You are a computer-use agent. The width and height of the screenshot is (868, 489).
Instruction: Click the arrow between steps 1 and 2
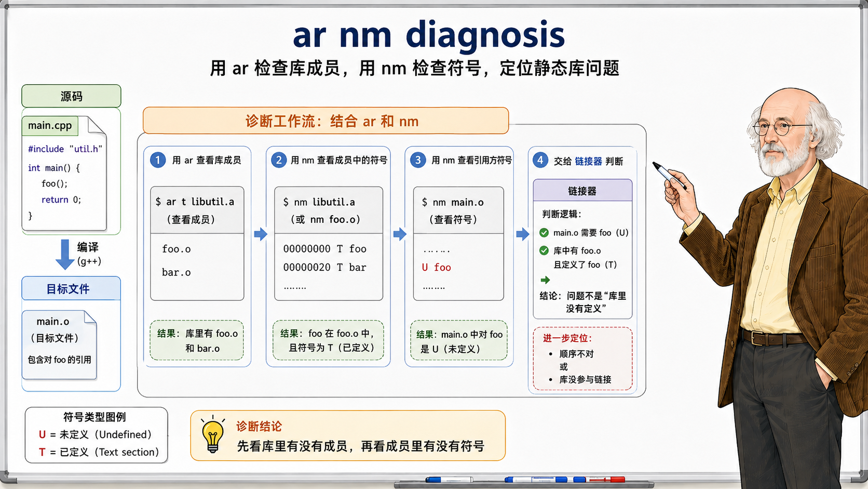coord(261,234)
